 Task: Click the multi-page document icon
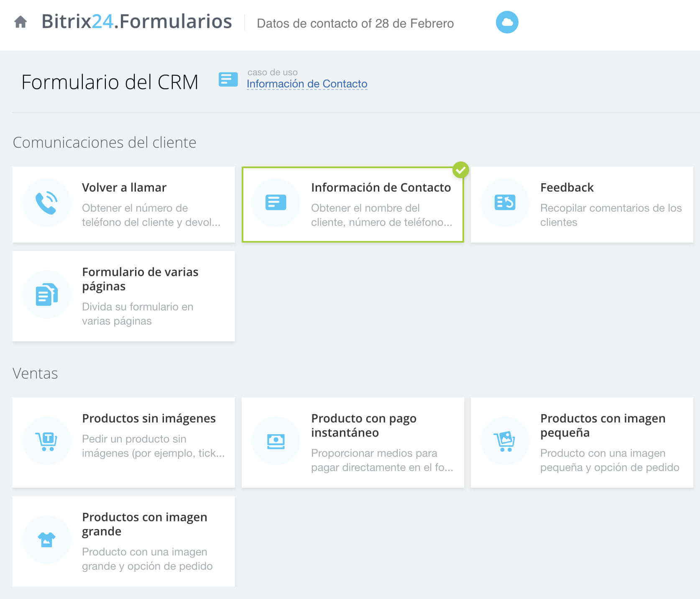coord(46,294)
